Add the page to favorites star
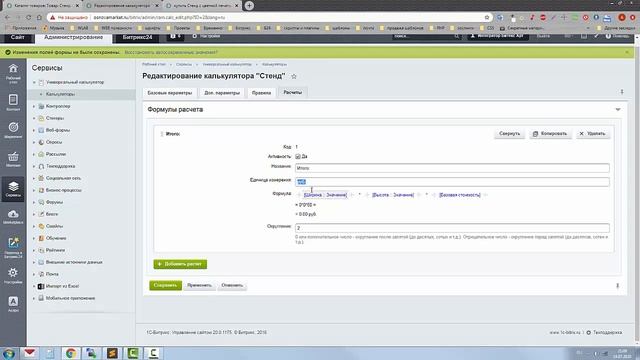Image resolution: width=640 pixels, height=360 pixels. [x=294, y=76]
